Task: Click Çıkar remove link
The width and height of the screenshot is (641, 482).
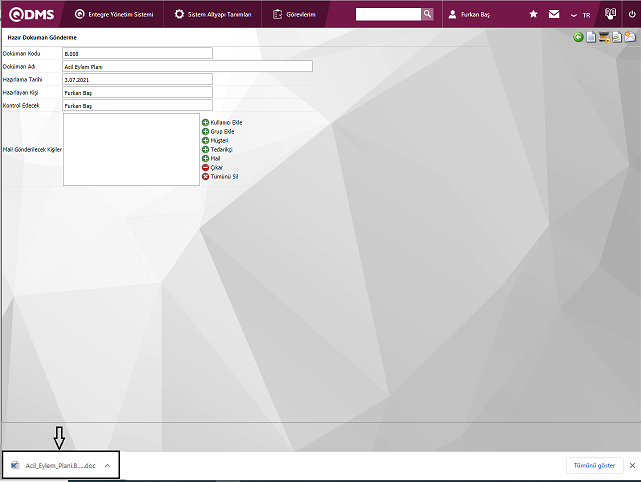Action: 212,167
